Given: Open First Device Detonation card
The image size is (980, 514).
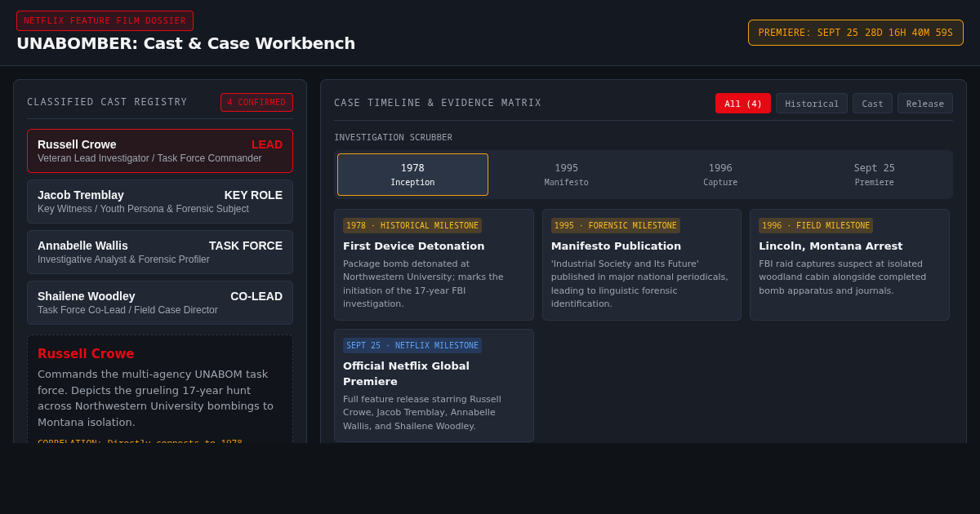Looking at the screenshot, I should (434, 264).
